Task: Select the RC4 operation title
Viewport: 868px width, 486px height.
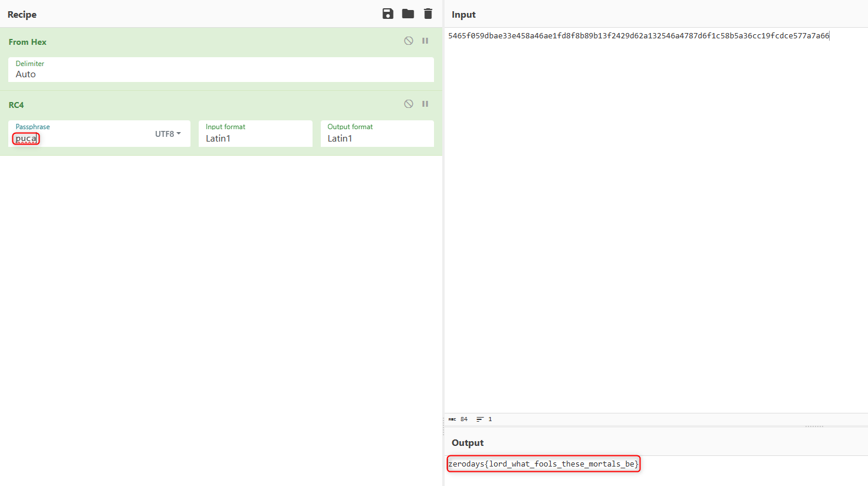Action: (x=17, y=105)
